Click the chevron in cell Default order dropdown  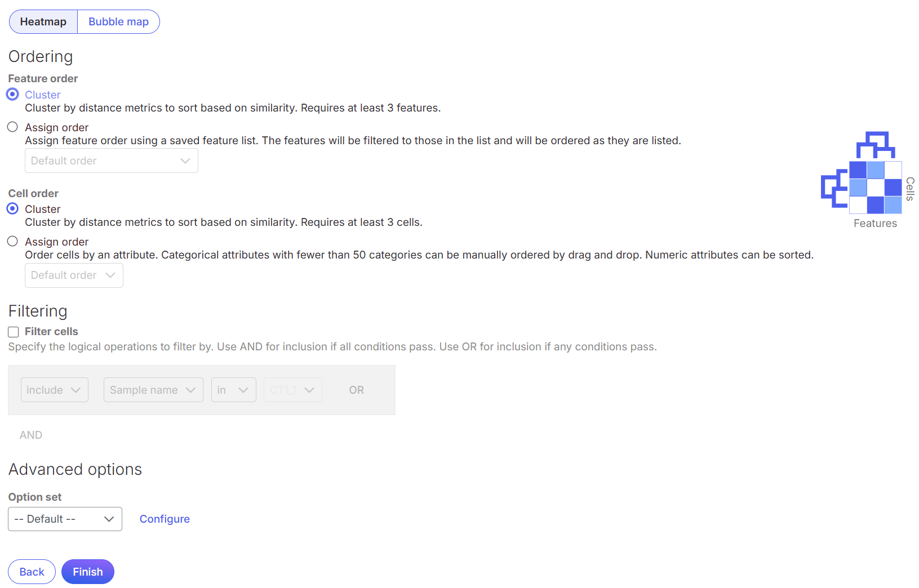point(110,275)
